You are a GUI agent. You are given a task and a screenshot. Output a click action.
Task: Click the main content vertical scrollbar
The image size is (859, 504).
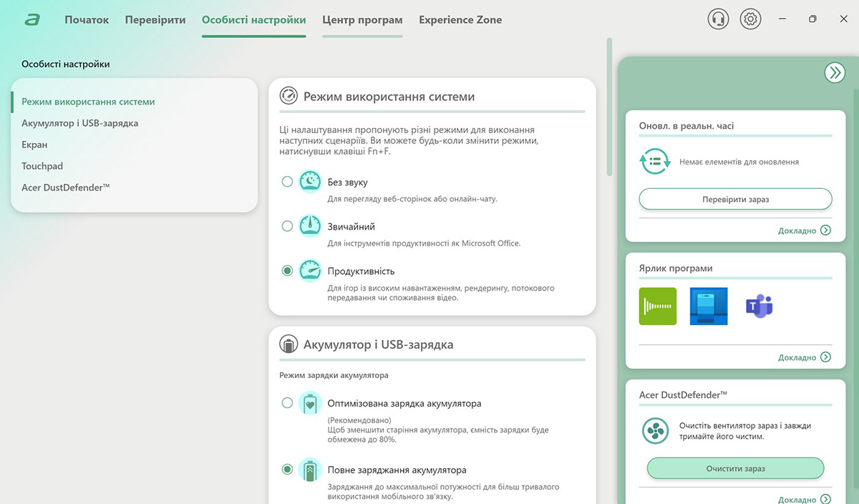pyautogui.click(x=609, y=107)
